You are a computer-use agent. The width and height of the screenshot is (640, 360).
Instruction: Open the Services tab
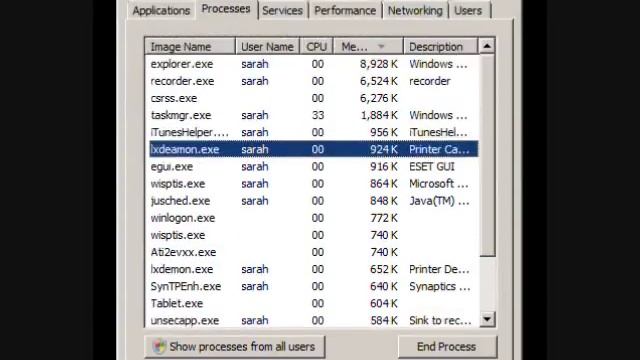tap(282, 11)
